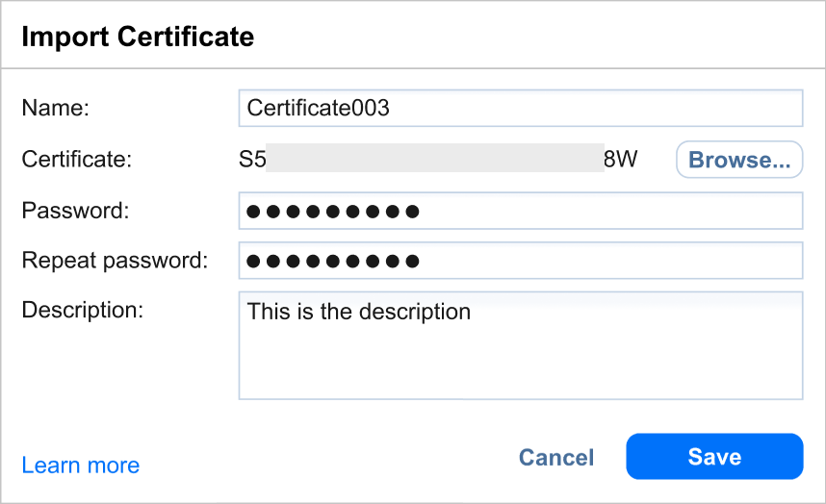This screenshot has height=504, width=826.
Task: Click on "This is the description" text
Action: [358, 312]
